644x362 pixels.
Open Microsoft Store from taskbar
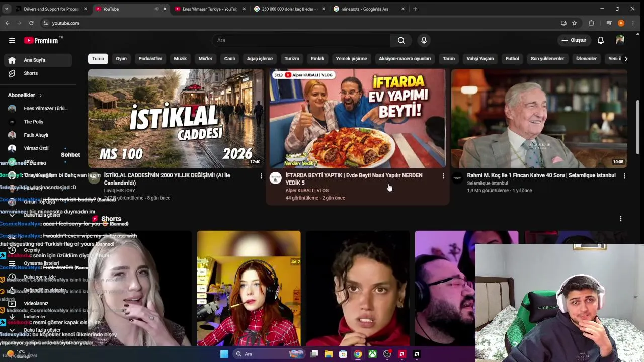[x=343, y=354]
